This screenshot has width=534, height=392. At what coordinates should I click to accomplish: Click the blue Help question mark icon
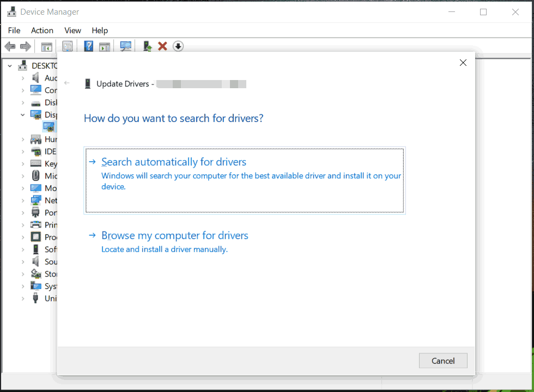(88, 46)
